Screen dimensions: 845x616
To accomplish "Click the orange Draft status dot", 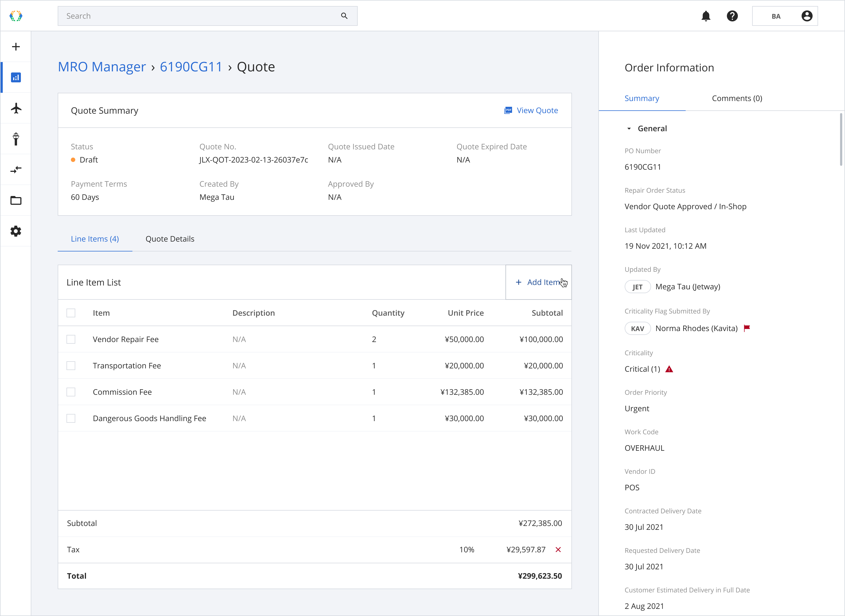I will coord(73,160).
